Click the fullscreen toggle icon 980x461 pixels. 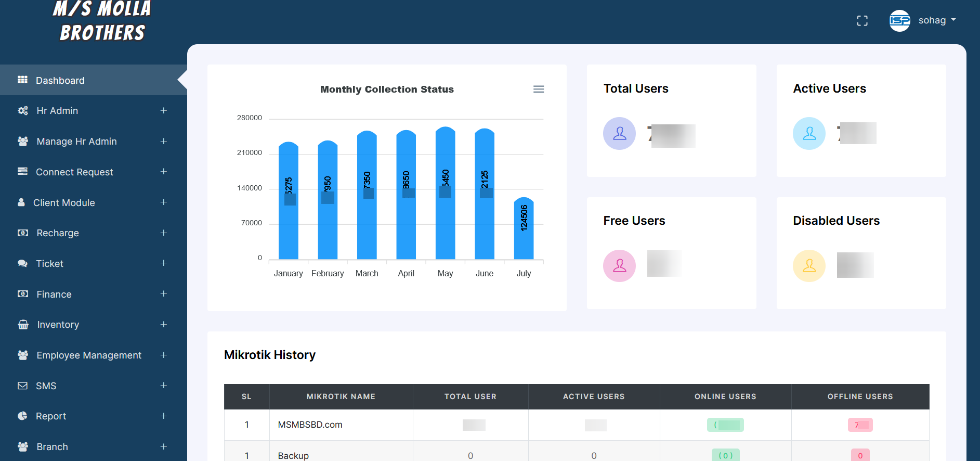point(862,21)
